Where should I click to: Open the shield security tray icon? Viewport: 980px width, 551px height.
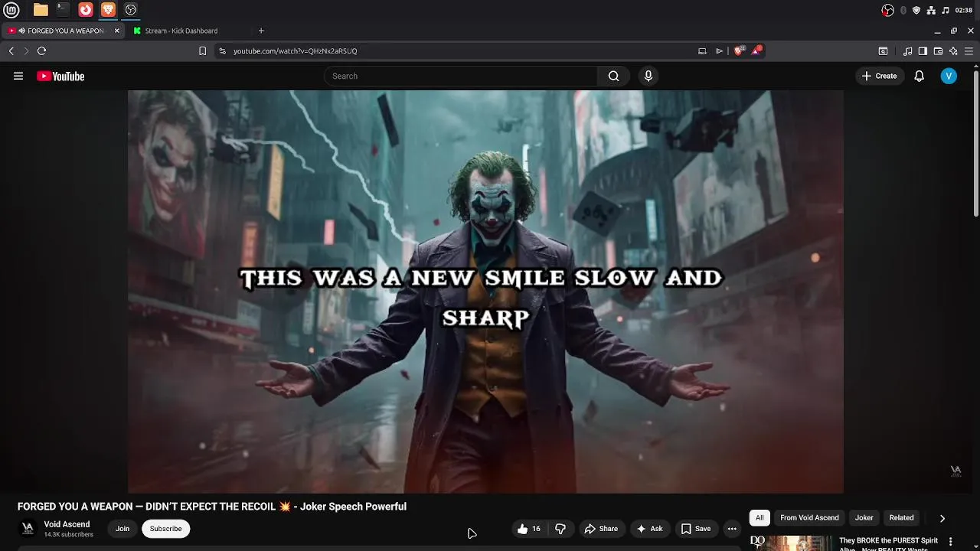pos(916,10)
